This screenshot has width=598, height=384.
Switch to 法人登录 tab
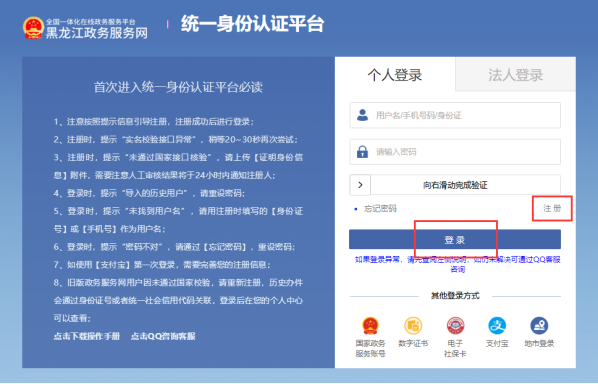[x=516, y=74]
